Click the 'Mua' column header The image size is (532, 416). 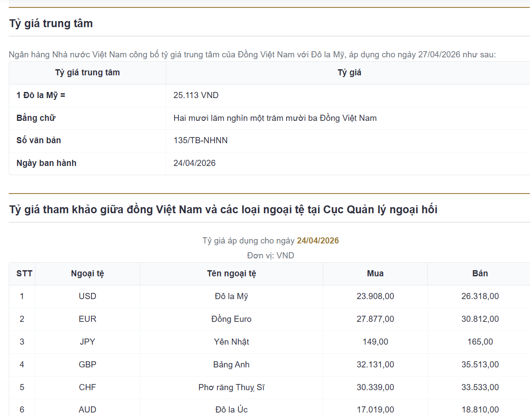pyautogui.click(x=374, y=273)
